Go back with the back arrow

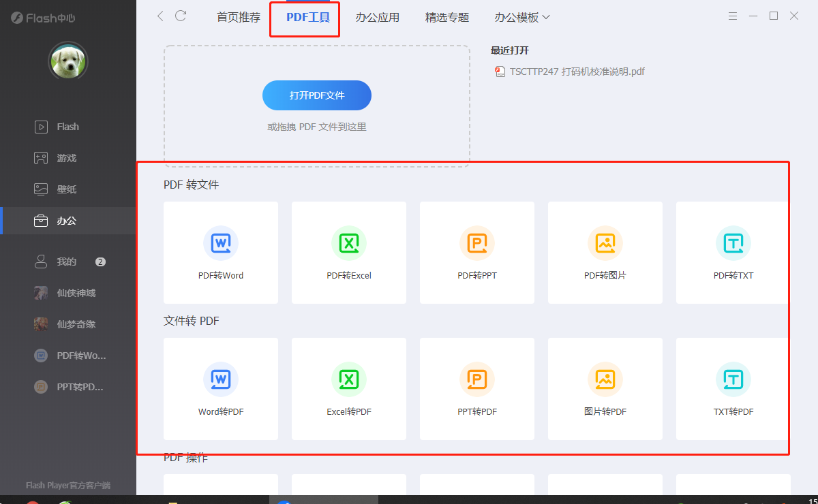pyautogui.click(x=160, y=16)
